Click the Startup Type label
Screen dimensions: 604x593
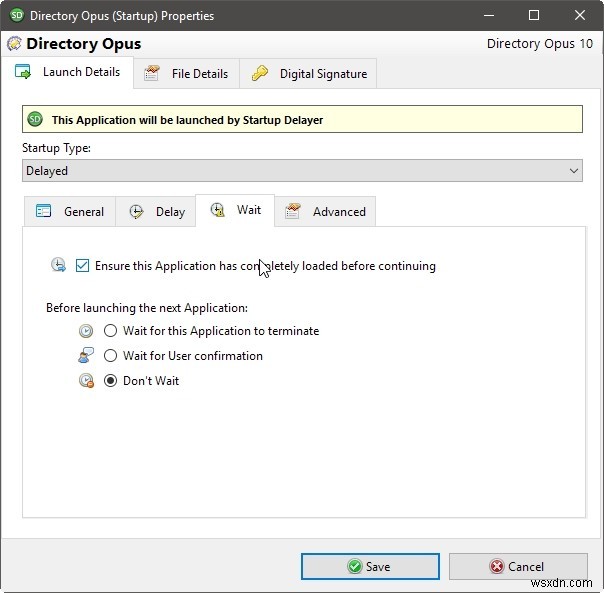tap(56, 148)
